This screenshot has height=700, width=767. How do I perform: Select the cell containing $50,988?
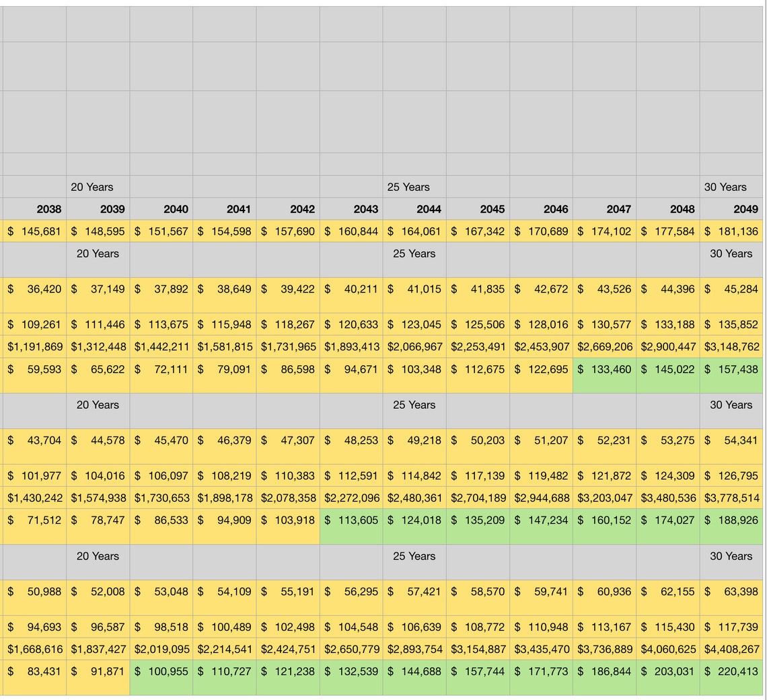pyautogui.click(x=32, y=592)
